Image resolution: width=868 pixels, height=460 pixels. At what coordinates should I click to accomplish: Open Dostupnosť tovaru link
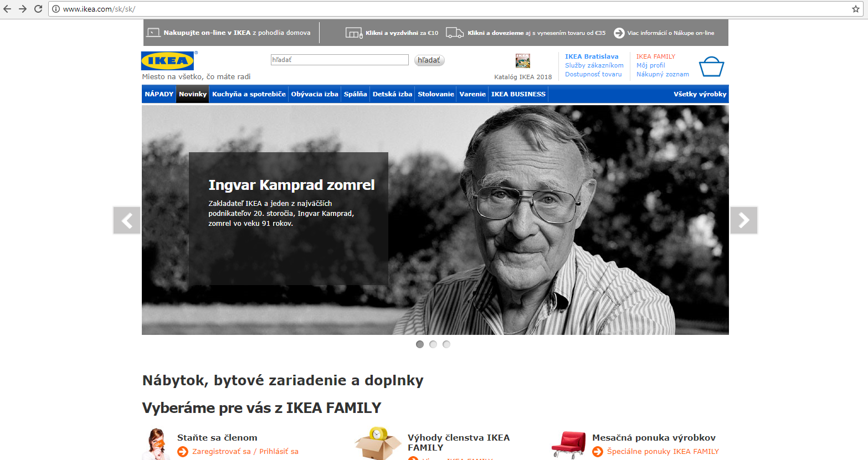click(x=593, y=74)
